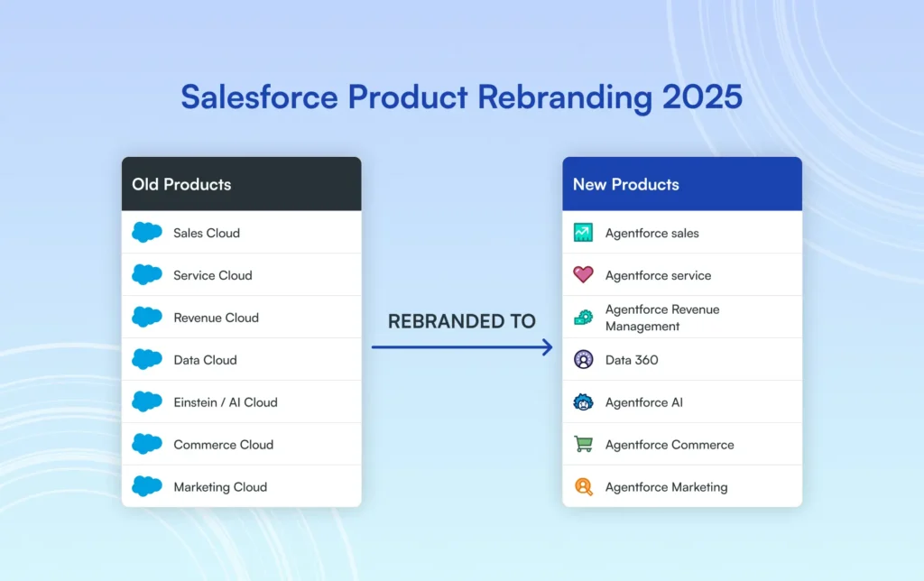Image resolution: width=924 pixels, height=581 pixels.
Task: Select the Agentforce Marketing label
Action: click(668, 486)
